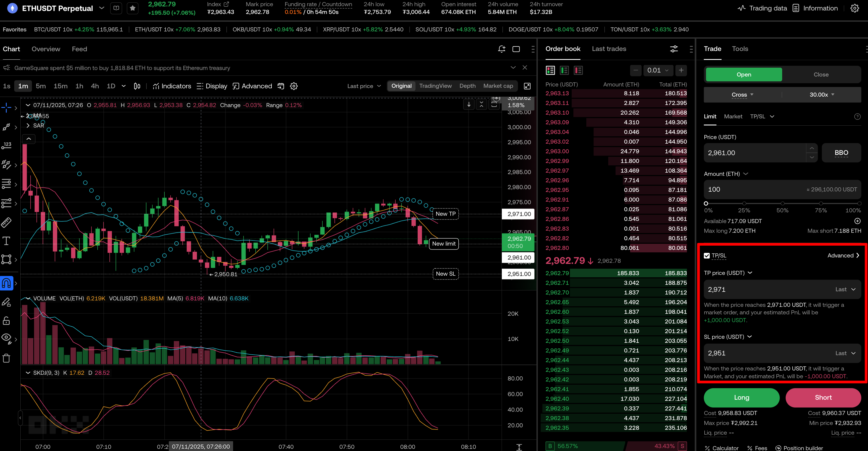Expand the 0.01 price grouping dropdown
Viewport: 868px width, 451px height.
[658, 70]
